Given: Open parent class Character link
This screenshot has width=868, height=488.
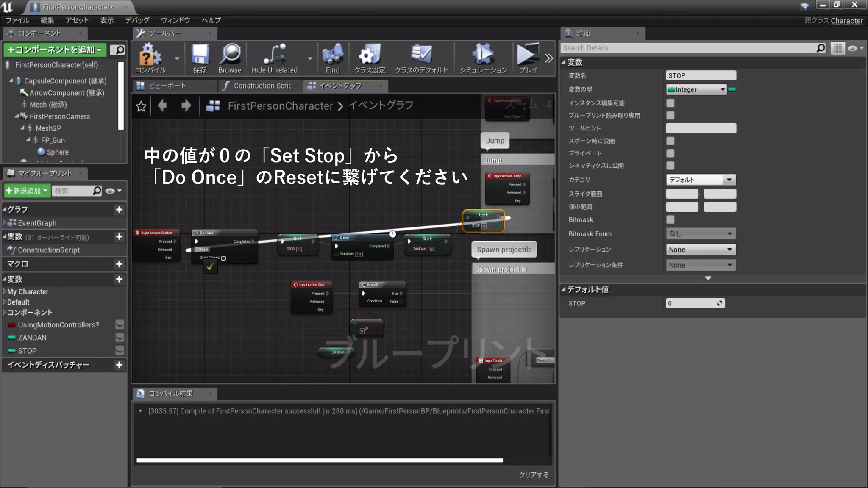Looking at the screenshot, I should point(847,21).
